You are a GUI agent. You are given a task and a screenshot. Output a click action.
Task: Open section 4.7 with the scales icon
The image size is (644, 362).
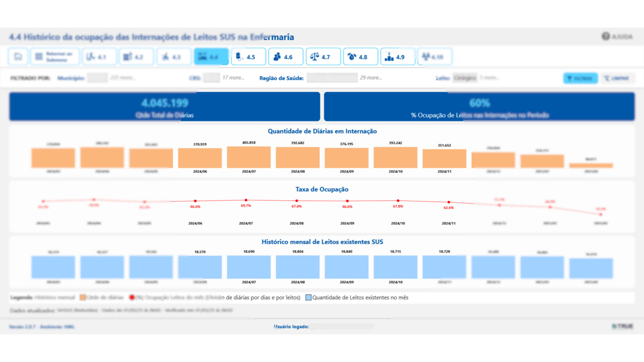(323, 57)
